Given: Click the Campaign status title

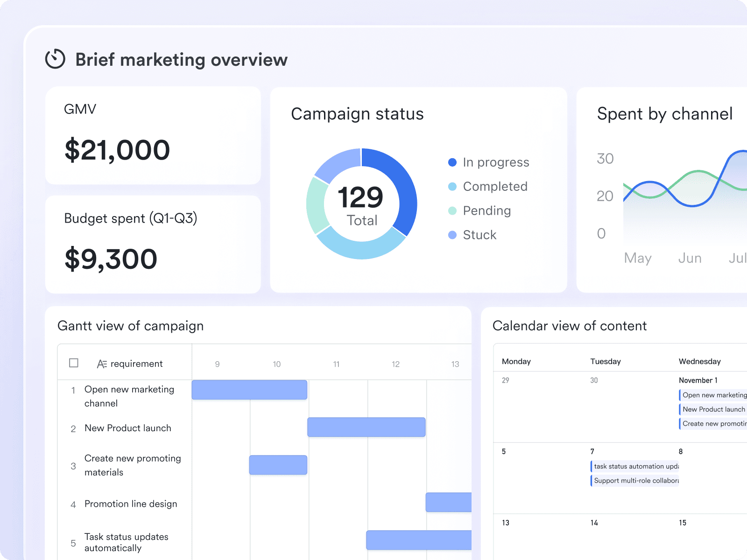Looking at the screenshot, I should [x=357, y=114].
